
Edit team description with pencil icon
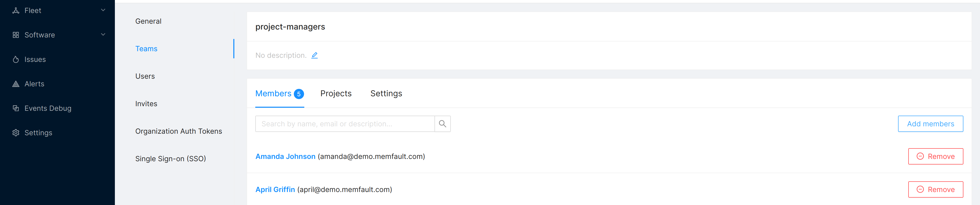pos(314,56)
